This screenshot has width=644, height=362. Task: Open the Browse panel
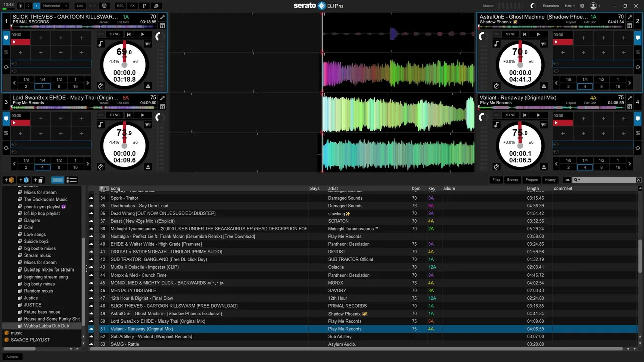[x=513, y=180]
